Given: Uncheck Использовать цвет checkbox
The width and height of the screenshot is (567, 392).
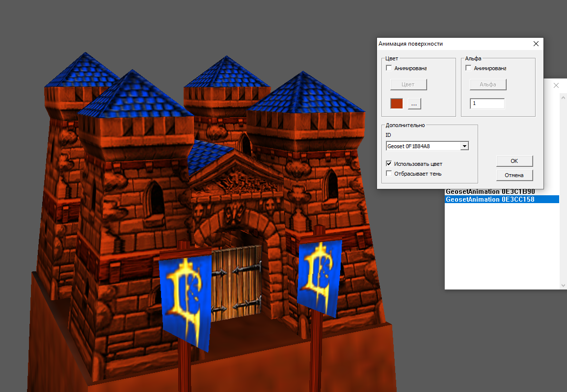Looking at the screenshot, I should [x=389, y=164].
